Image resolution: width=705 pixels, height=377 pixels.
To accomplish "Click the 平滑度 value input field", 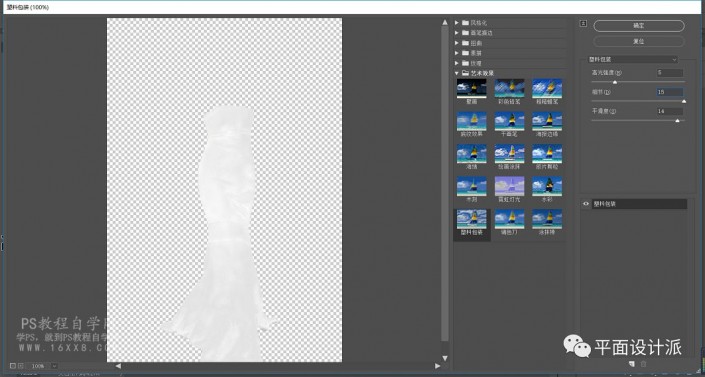I will (669, 111).
